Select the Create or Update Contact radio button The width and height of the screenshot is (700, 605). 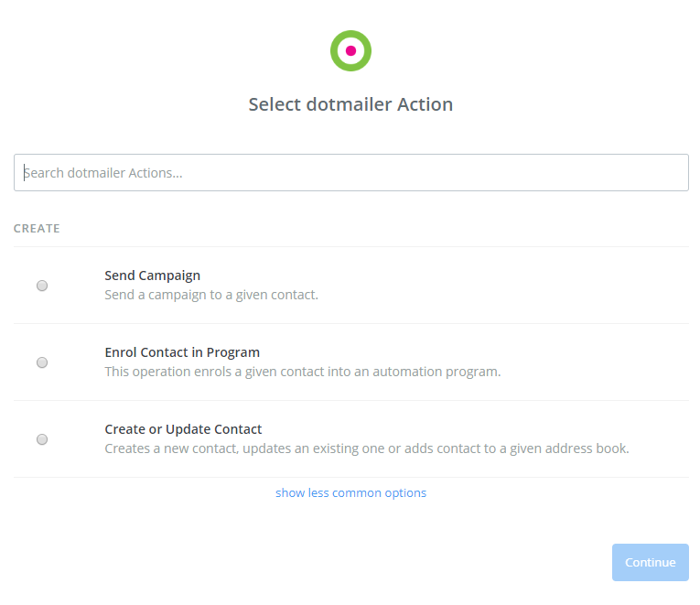[x=42, y=439]
